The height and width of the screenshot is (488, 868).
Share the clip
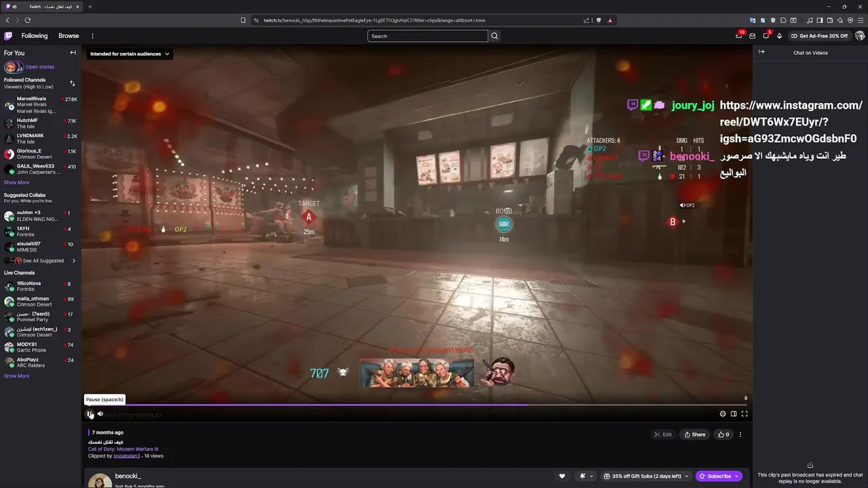(x=695, y=434)
